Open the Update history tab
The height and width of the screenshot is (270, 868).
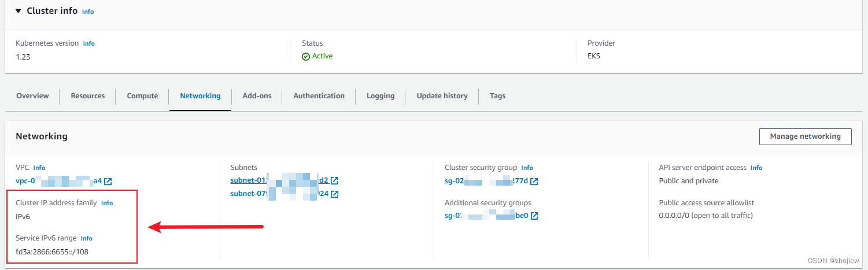click(x=442, y=96)
